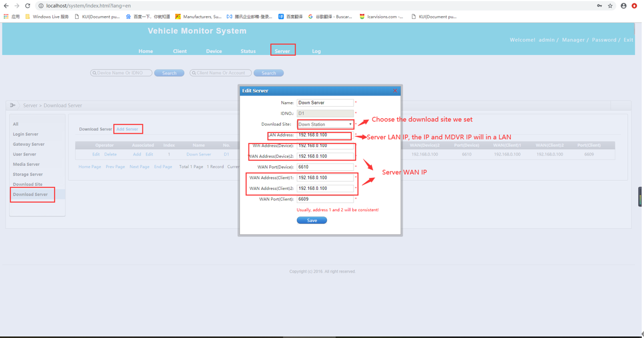Click the admin account link
The height and width of the screenshot is (338, 644).
click(x=546, y=40)
